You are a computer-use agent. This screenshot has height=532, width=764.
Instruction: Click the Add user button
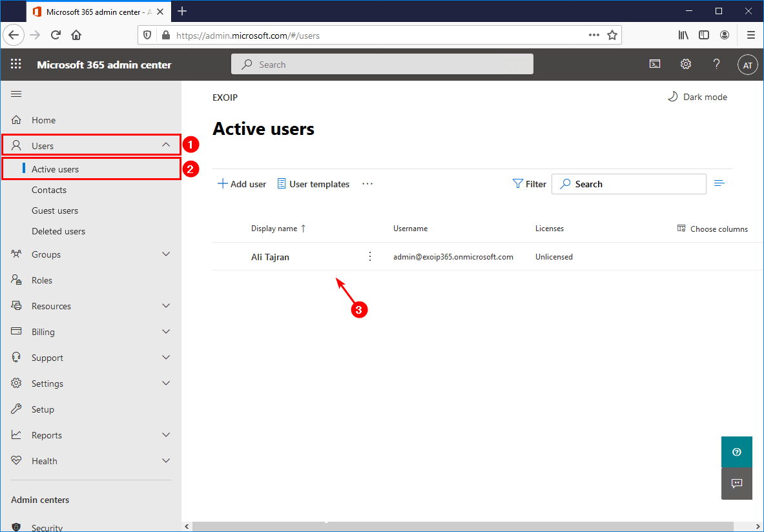click(x=242, y=184)
